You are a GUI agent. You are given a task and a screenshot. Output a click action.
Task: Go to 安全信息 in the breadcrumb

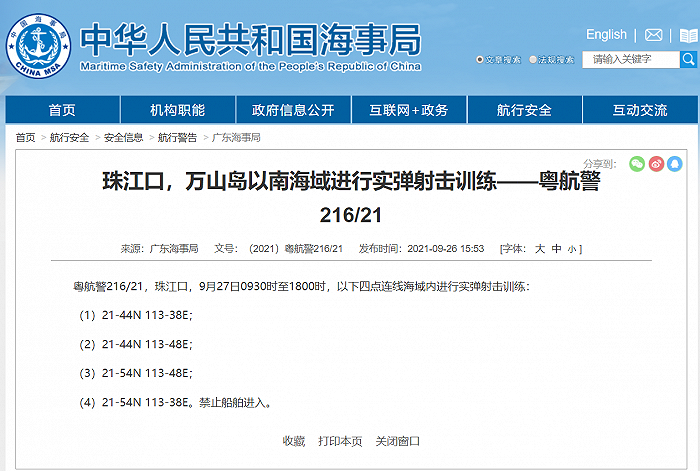click(123, 138)
